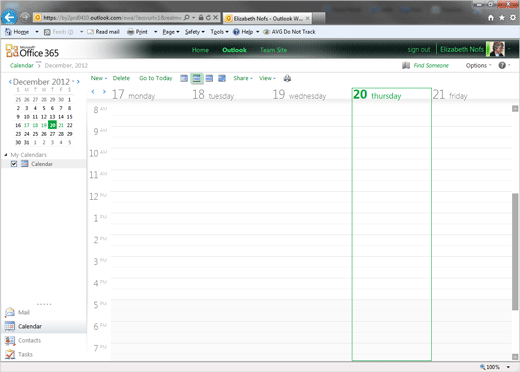Image resolution: width=520 pixels, height=372 pixels.
Task: Click AVG Do Not Track button
Action: [x=289, y=32]
